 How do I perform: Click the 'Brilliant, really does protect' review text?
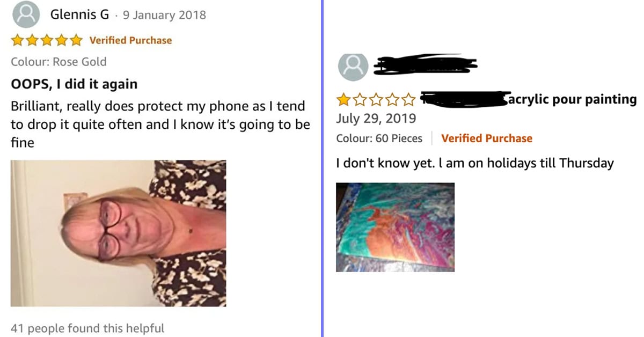99,107
